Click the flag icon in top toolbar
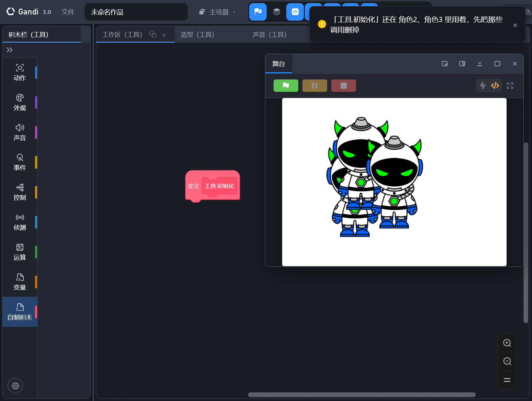The width and height of the screenshot is (532, 401). [x=258, y=12]
